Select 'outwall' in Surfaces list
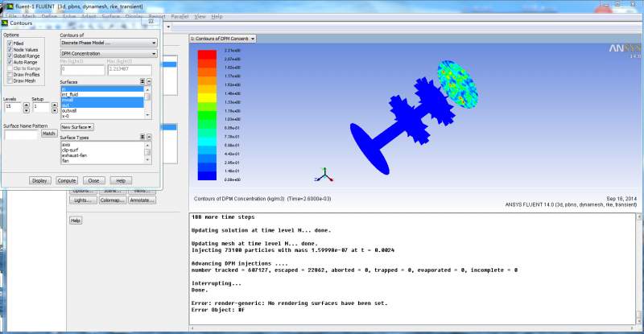 click(102, 110)
